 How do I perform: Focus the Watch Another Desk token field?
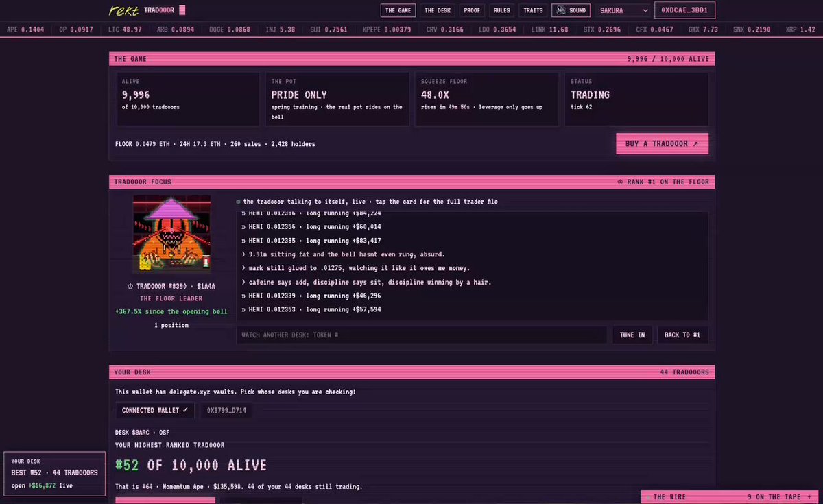pos(422,335)
